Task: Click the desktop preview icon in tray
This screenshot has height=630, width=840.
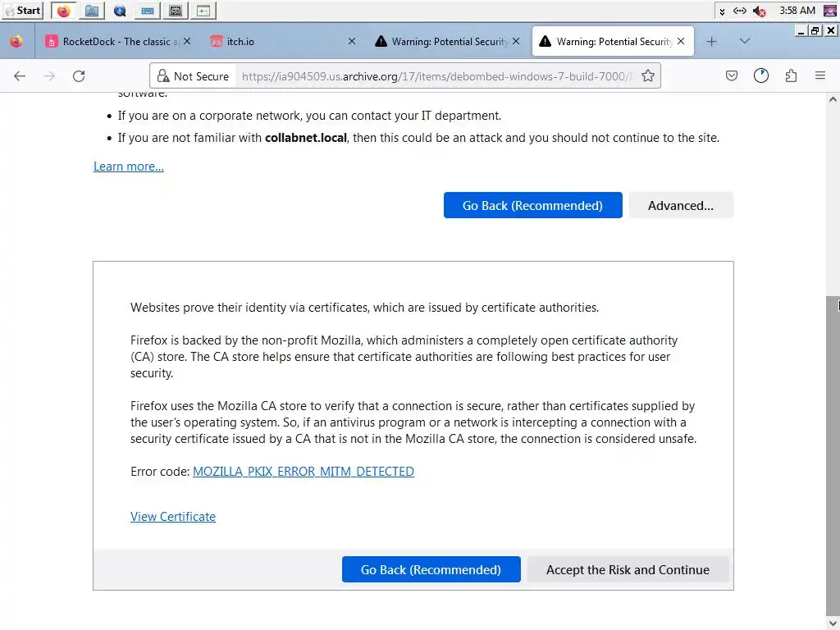Action: pyautogui.click(x=829, y=11)
